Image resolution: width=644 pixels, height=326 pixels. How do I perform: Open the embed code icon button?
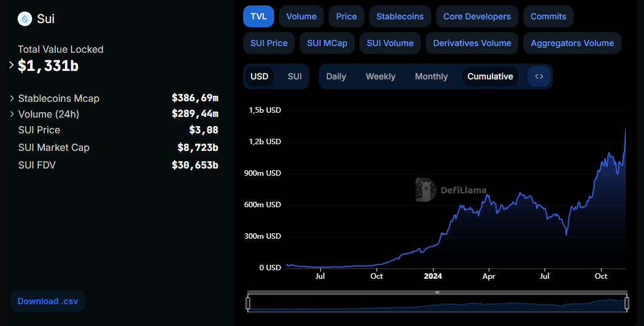click(x=539, y=76)
